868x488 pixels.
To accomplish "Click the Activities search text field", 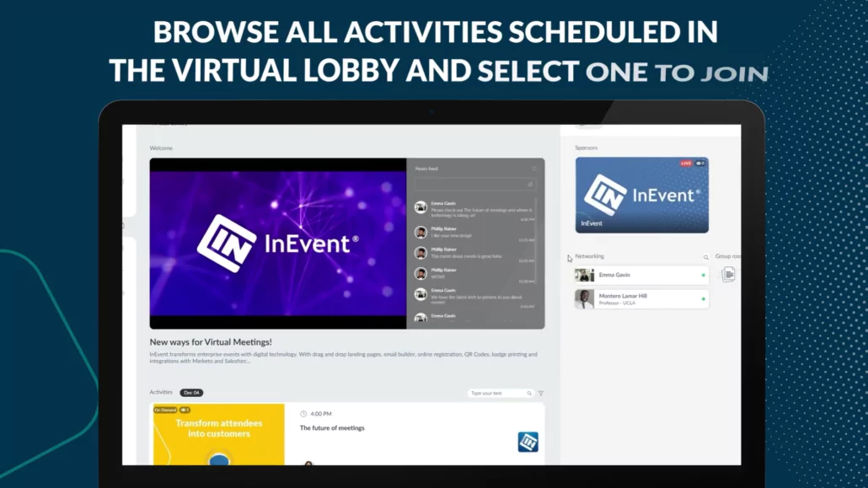I will click(497, 394).
